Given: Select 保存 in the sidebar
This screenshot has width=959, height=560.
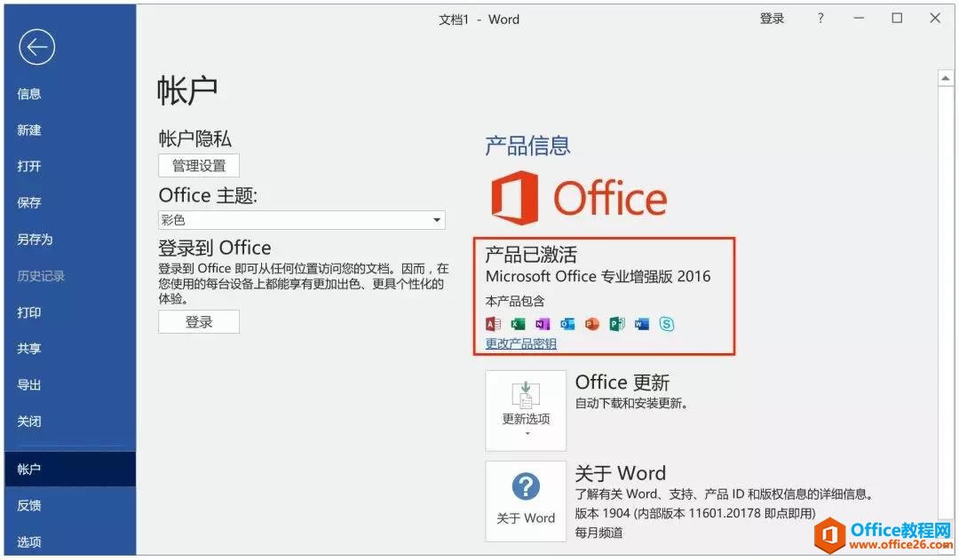Looking at the screenshot, I should pos(28,203).
